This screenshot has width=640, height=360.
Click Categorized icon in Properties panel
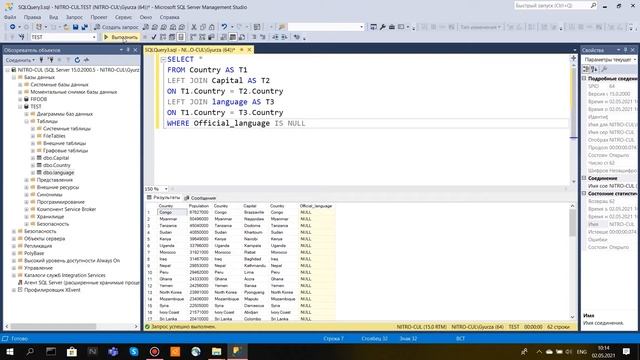pyautogui.click(x=586, y=69)
